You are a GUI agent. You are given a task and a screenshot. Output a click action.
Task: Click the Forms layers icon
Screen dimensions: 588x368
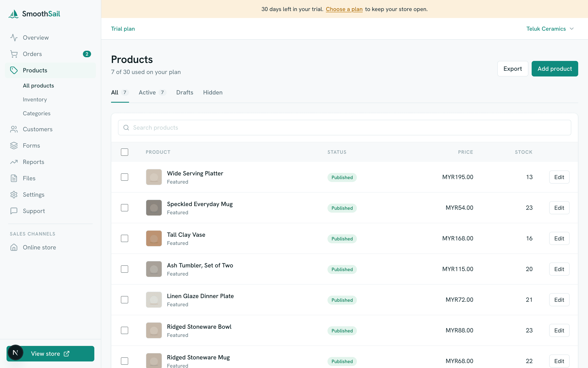(x=14, y=146)
